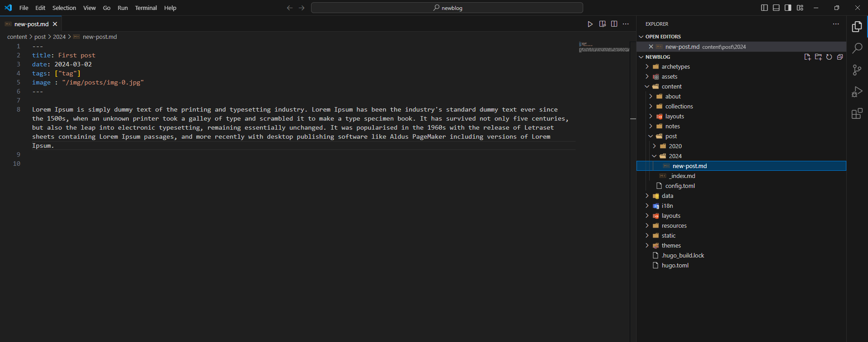Refresh the explorer file tree
868x342 pixels.
coord(829,57)
